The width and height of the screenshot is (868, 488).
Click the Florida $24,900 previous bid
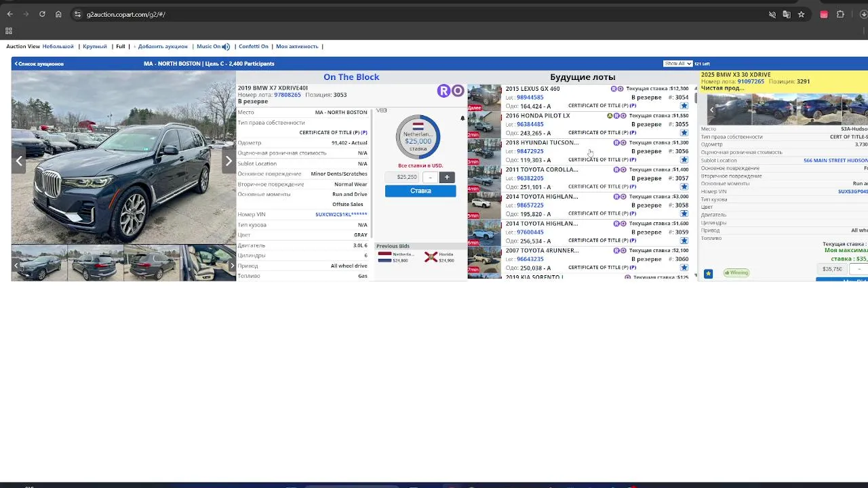point(440,258)
